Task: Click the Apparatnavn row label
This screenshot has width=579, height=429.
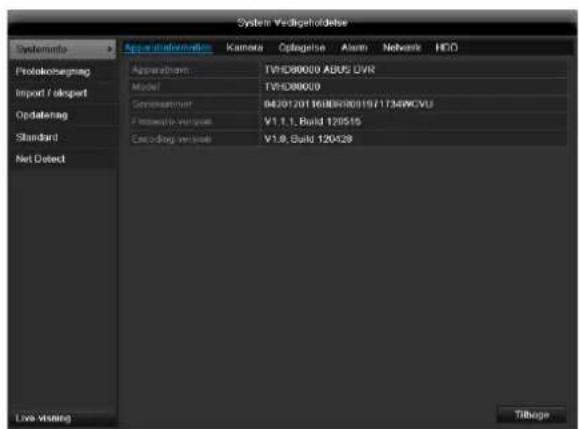Action: 161,70
